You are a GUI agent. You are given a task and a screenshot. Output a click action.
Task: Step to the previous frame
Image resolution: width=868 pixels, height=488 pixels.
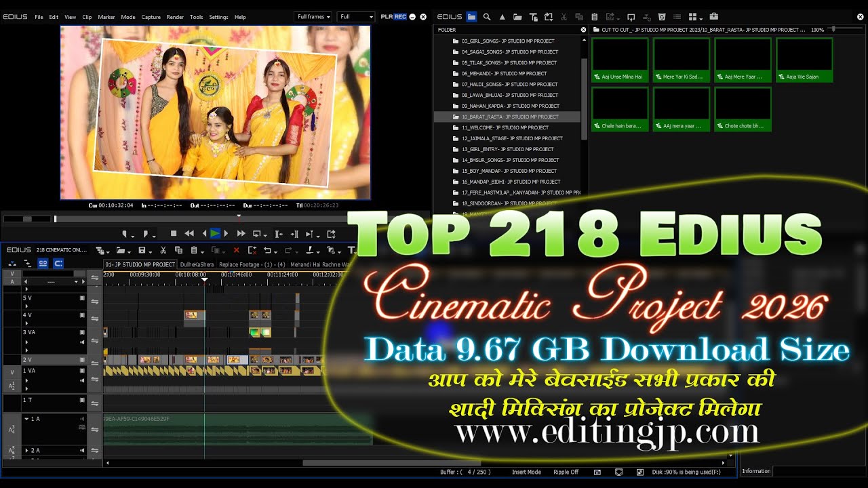click(204, 234)
